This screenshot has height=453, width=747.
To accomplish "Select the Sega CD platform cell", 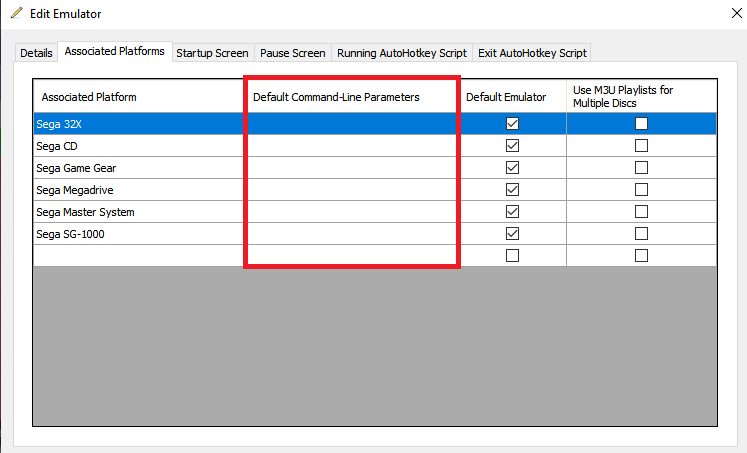I will (x=140, y=146).
